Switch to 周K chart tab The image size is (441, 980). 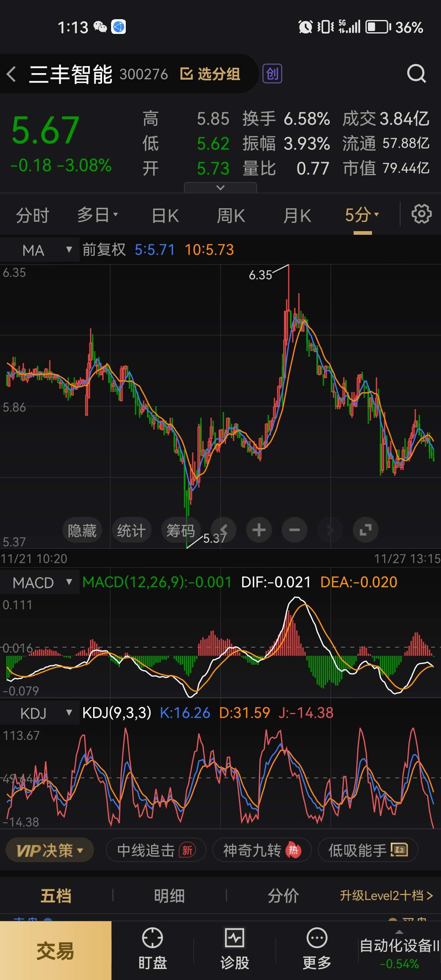(x=231, y=215)
